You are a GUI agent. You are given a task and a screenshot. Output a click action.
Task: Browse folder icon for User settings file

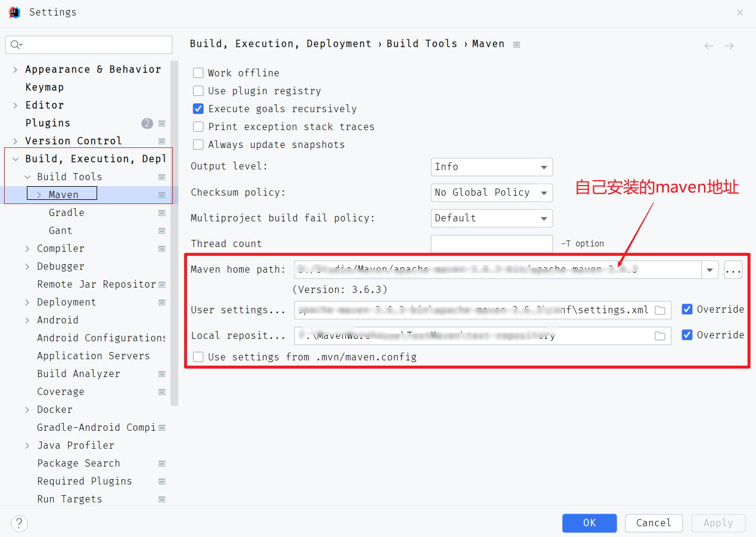(x=660, y=310)
